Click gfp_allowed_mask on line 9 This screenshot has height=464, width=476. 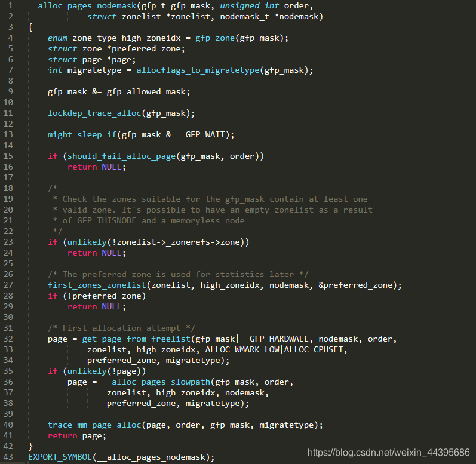point(146,91)
